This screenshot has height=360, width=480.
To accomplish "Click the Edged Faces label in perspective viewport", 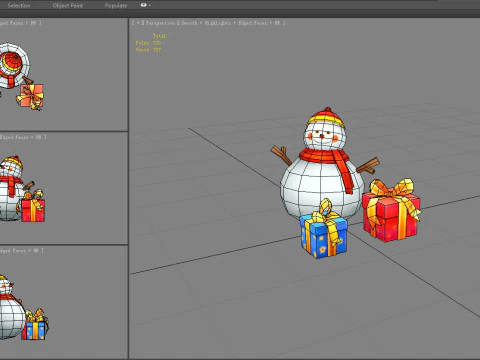I will point(252,23).
